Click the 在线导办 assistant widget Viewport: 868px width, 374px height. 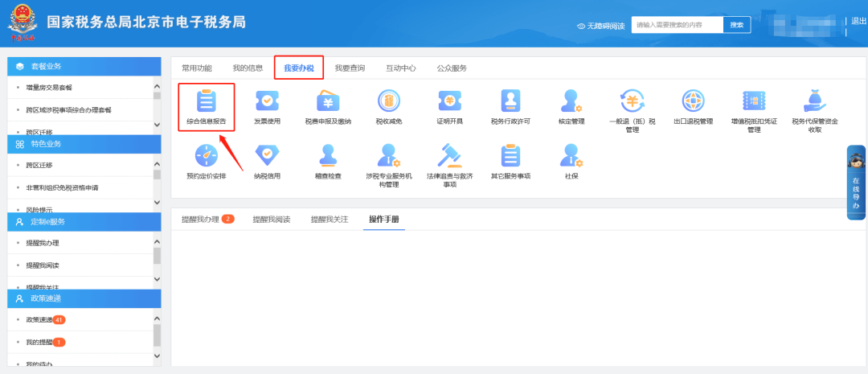[x=856, y=183]
